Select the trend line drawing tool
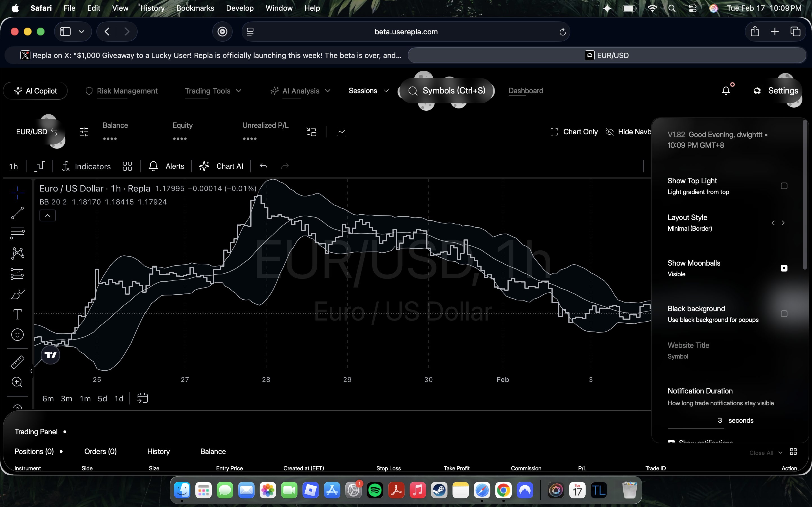The height and width of the screenshot is (507, 812). 17,213
